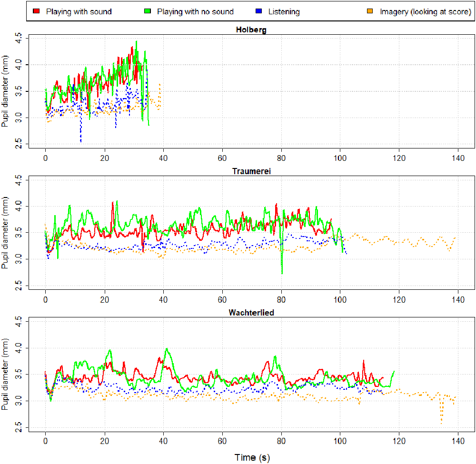This screenshot has height=464, width=476.
Task: Click the 60 tick label under Traumerei chart
Action: (222, 300)
